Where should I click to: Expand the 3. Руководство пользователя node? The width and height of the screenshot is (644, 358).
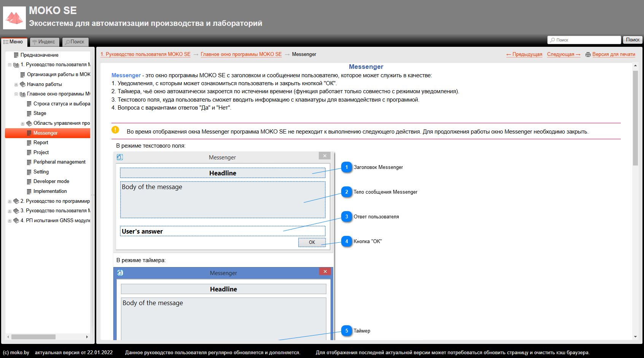(10, 211)
